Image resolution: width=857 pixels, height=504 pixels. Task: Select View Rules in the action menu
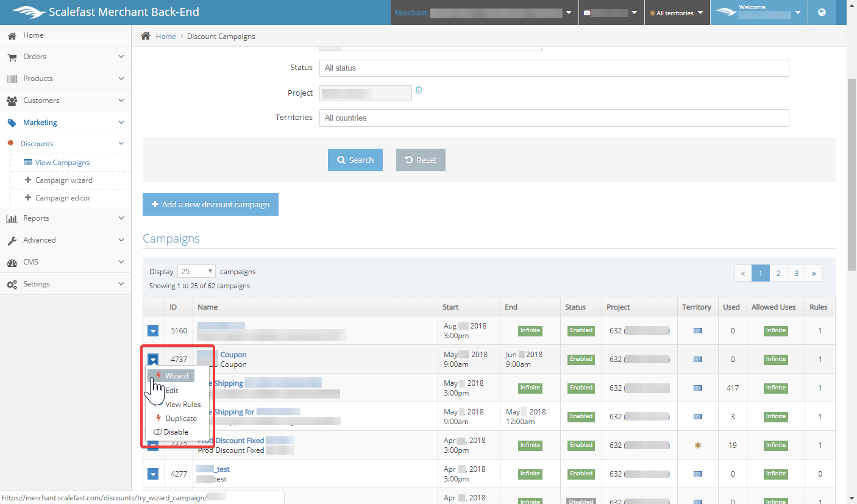(182, 405)
